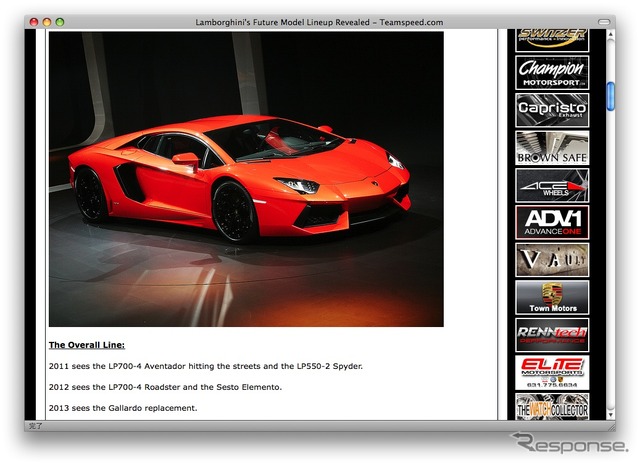Click the scrollbar down arrow
Image resolution: width=640 pixels, height=465 pixels.
[610, 414]
